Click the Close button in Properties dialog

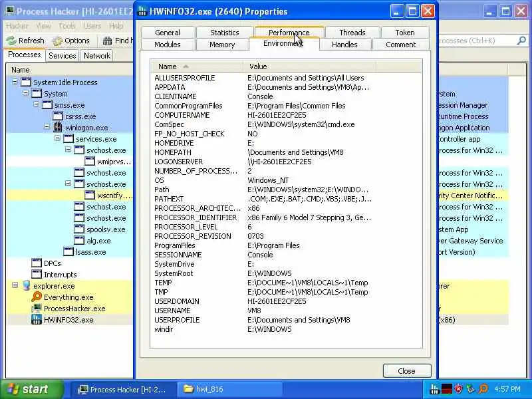pyautogui.click(x=407, y=371)
